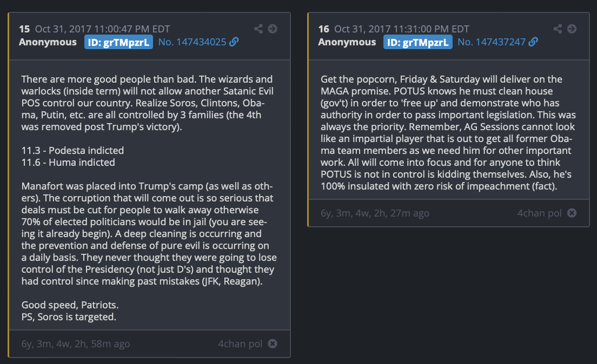597x364 pixels.
Task: Click arrow circle icon on post 16
Action: click(x=572, y=29)
